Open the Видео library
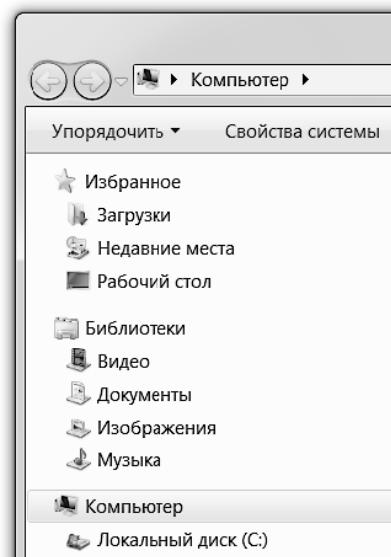The width and height of the screenshot is (391, 557). click(123, 362)
